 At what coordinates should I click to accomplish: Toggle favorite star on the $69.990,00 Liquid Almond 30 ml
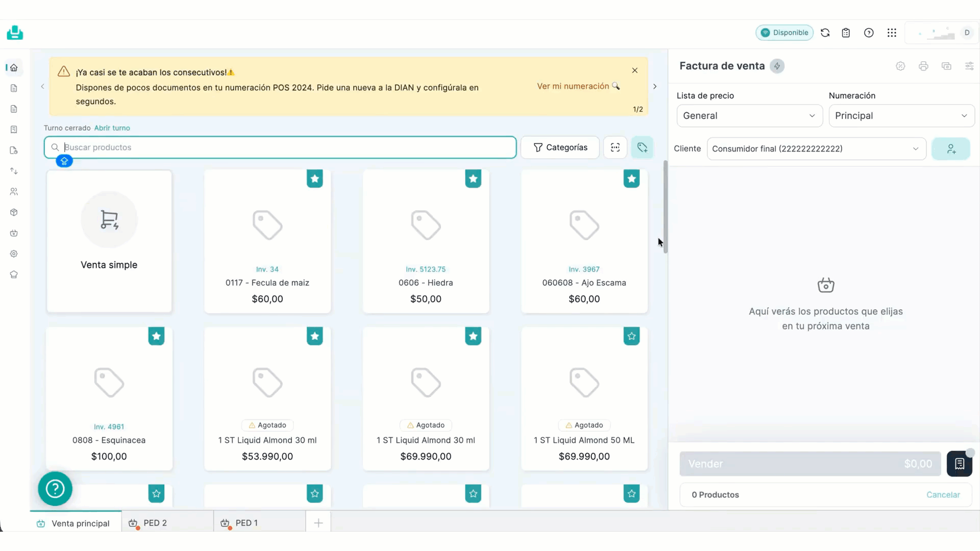(x=473, y=336)
